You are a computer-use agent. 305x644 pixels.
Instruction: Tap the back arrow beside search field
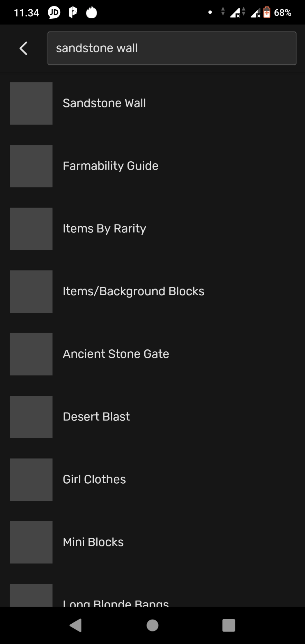point(23,49)
